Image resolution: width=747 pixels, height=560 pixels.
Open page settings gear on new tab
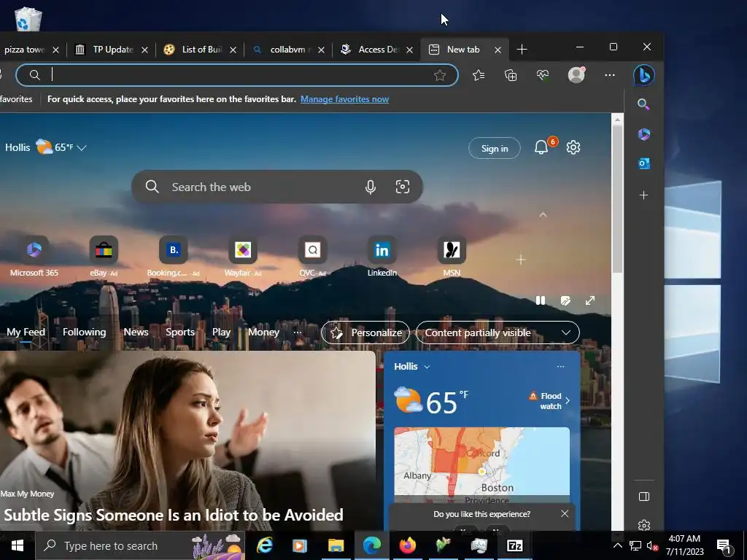pyautogui.click(x=573, y=147)
